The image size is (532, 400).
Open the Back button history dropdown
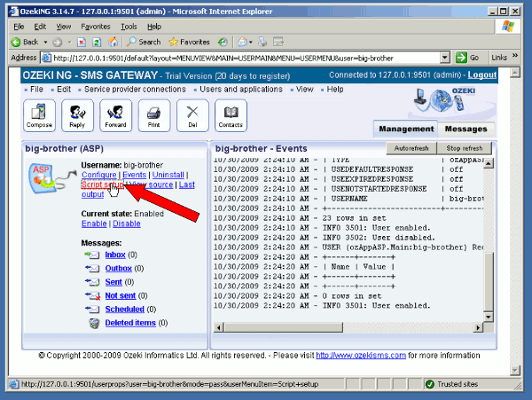(x=45, y=43)
